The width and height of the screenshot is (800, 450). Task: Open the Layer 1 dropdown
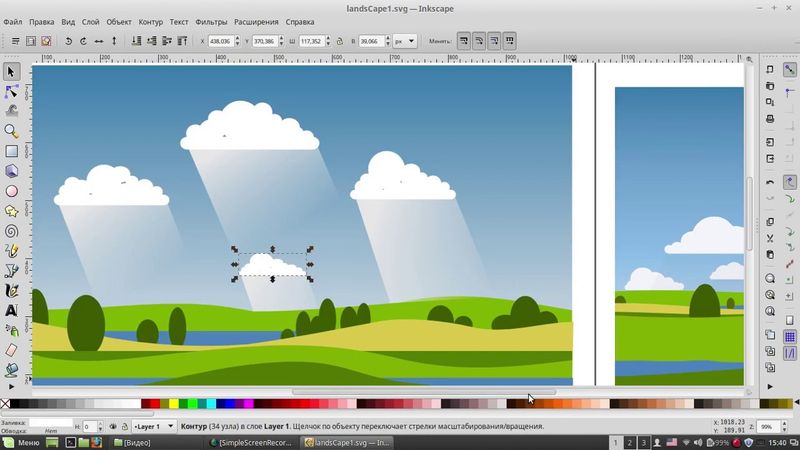[155, 427]
